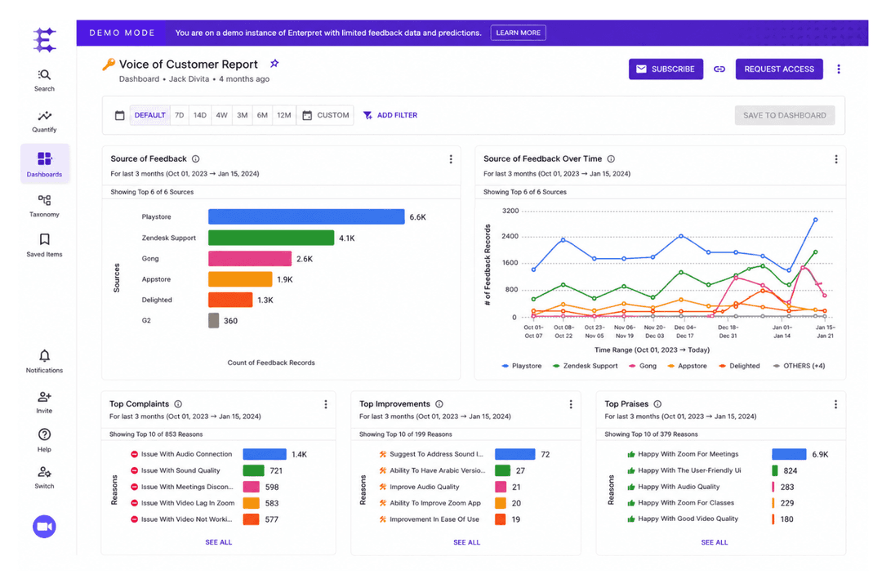Open Help in the sidebar

click(44, 440)
